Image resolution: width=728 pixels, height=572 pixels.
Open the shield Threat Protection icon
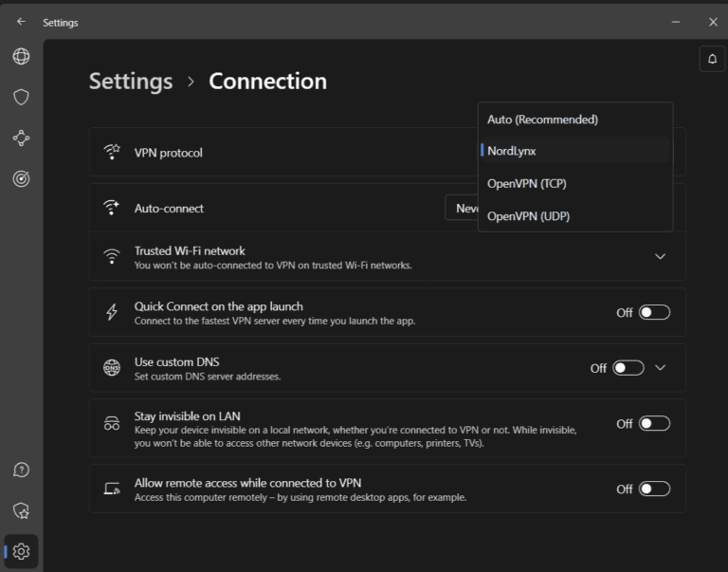click(x=21, y=97)
